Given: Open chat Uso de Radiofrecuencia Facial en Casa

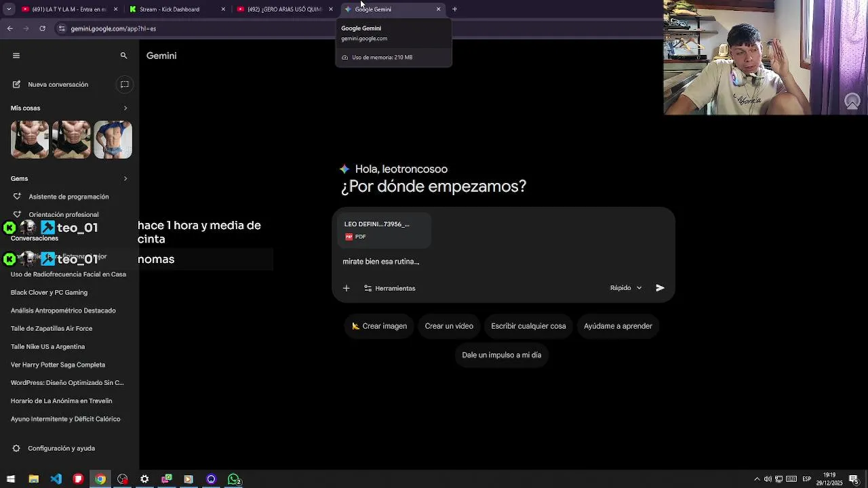Looking at the screenshot, I should click(68, 274).
